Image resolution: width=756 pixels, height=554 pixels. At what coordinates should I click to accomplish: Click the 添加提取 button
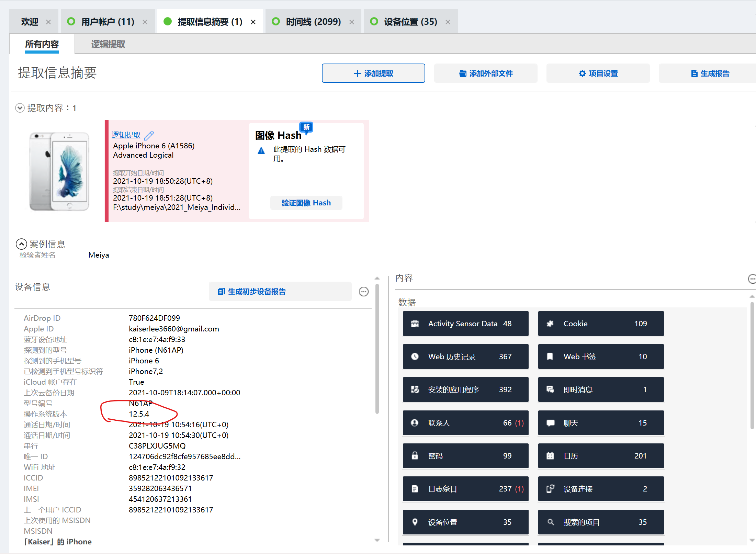(x=373, y=73)
